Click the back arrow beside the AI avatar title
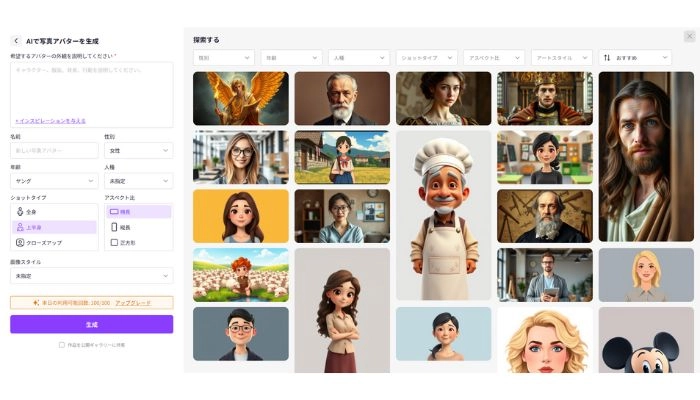700x400 pixels. (16, 41)
